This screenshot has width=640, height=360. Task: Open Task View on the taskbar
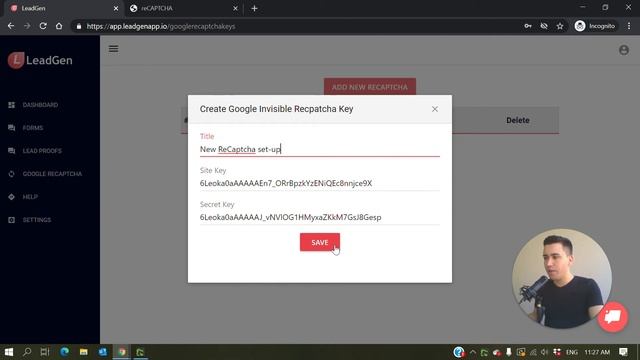45,352
